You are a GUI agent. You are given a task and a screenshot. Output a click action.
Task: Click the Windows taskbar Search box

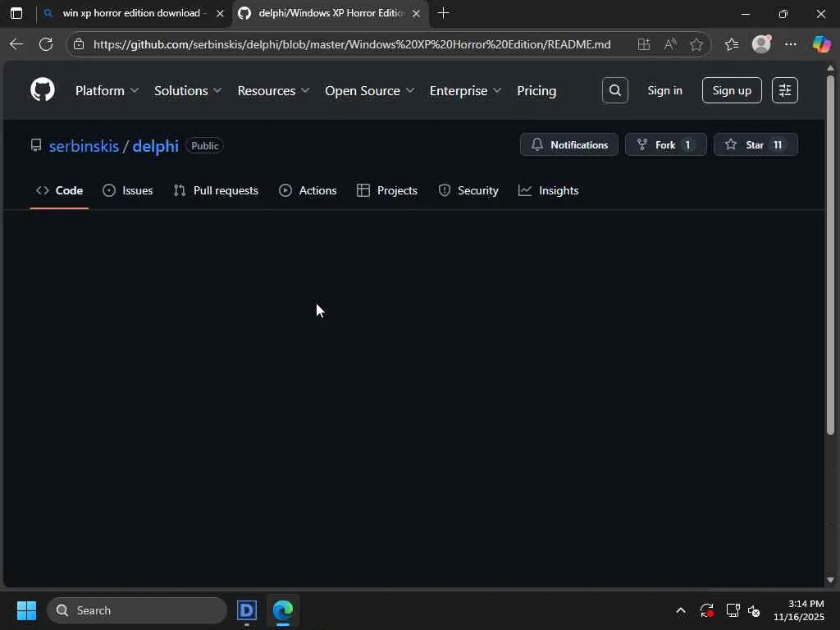[x=137, y=610]
